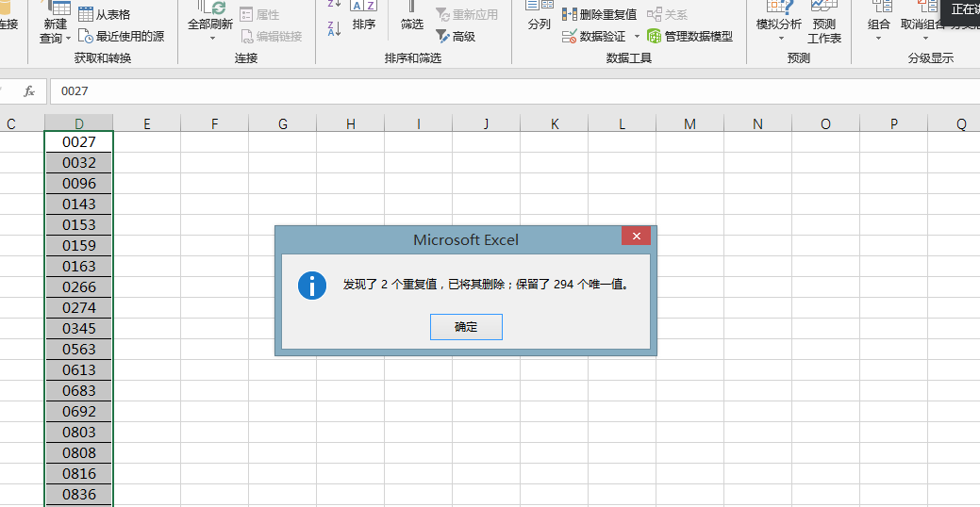This screenshot has width=980, height=507.
Task: Select cell containing 0816
Action: click(x=78, y=473)
